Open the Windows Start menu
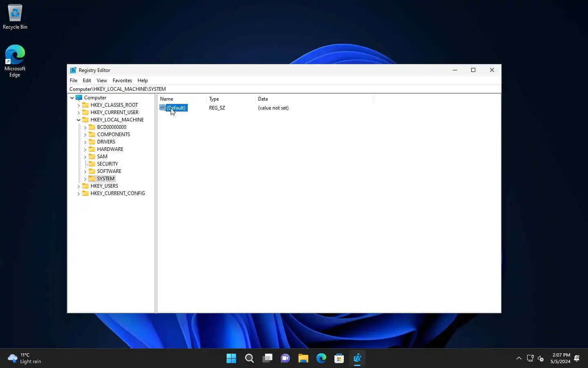The width and height of the screenshot is (588, 368). tap(231, 359)
